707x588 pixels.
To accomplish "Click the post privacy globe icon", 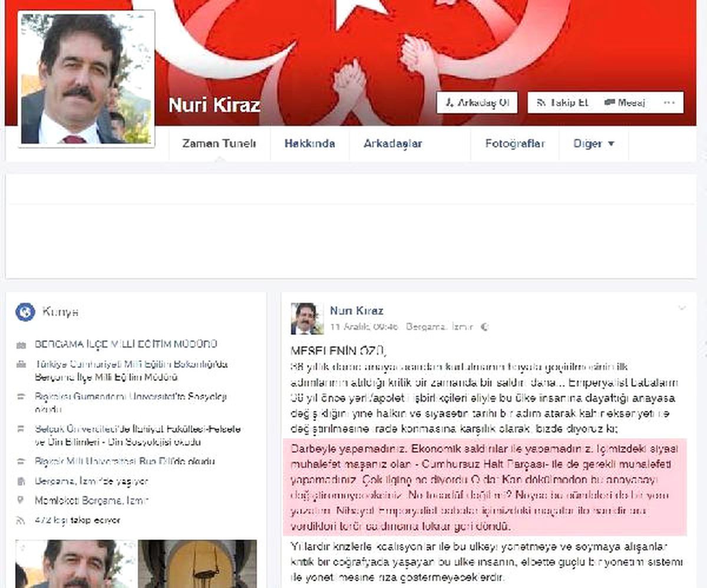I will (484, 326).
